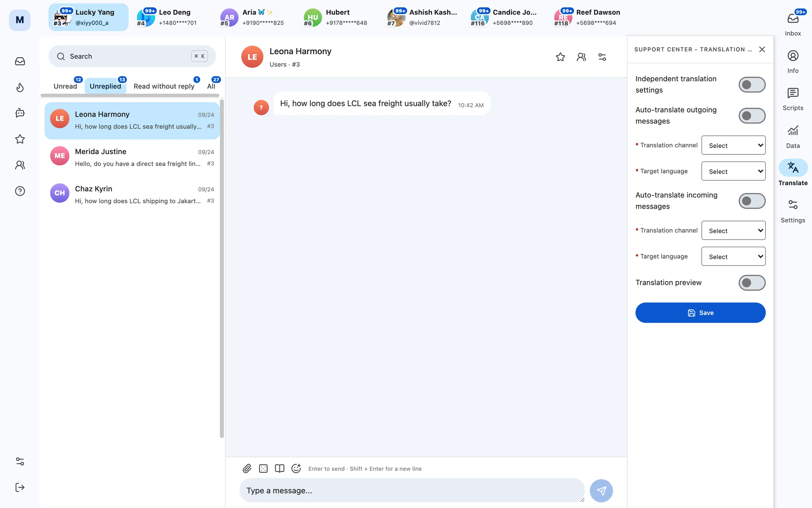This screenshot has width=812, height=508.
Task: Close the translation settings panel
Action: tap(762, 49)
